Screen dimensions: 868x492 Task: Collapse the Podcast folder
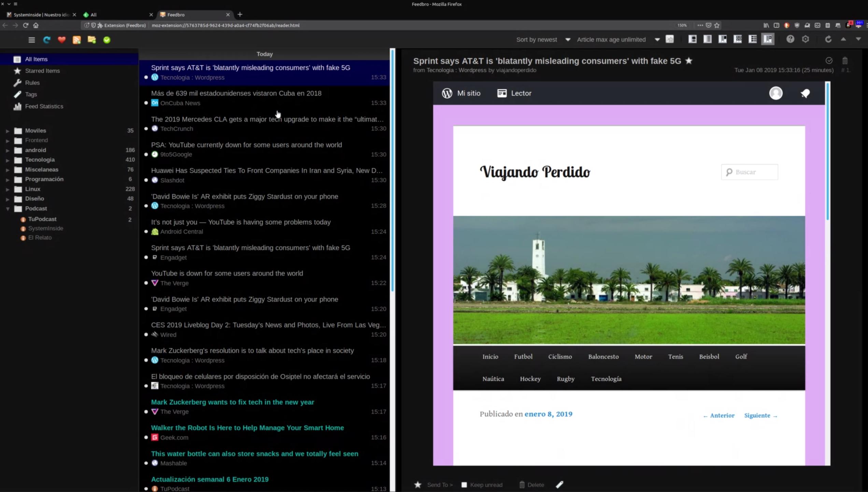[x=8, y=208]
